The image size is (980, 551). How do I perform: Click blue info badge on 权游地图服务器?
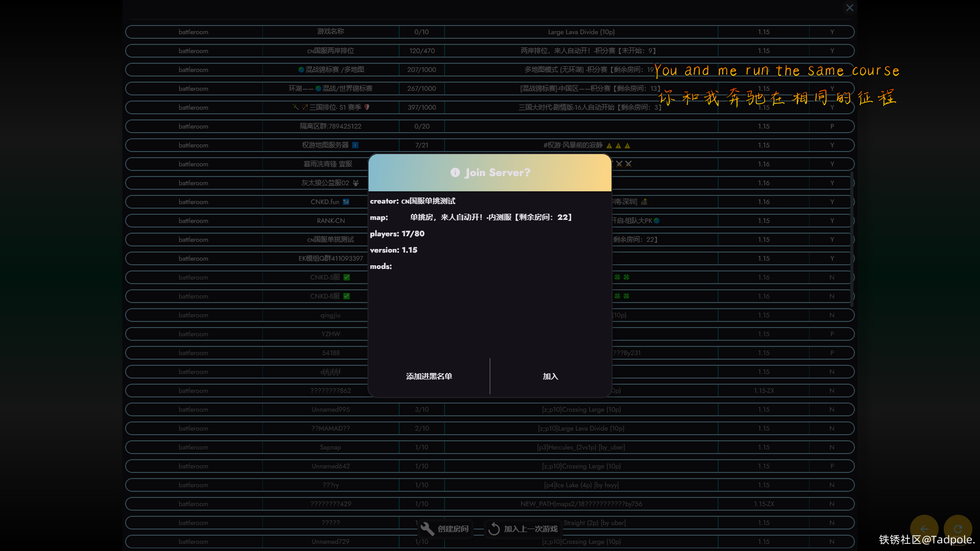click(x=355, y=145)
